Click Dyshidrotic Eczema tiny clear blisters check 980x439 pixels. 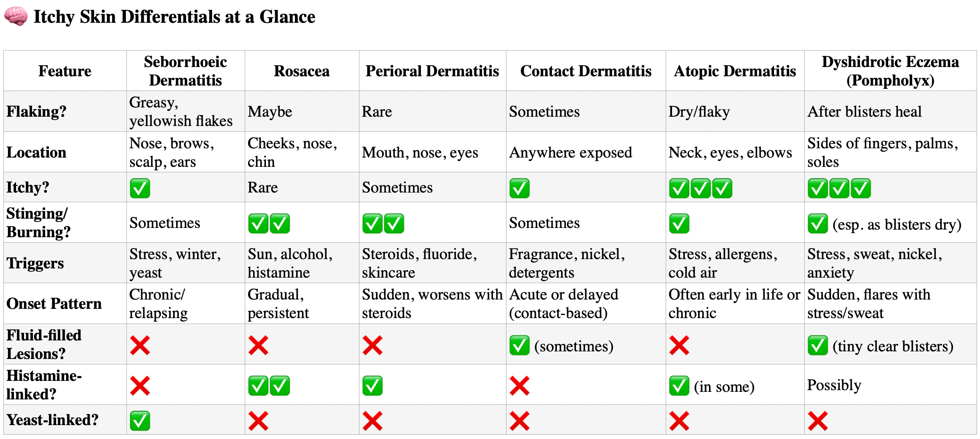click(818, 345)
